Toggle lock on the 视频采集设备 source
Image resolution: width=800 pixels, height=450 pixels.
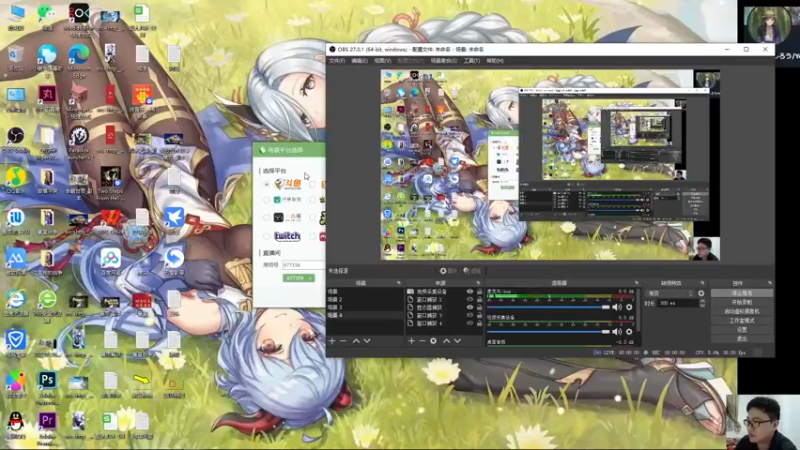click(479, 291)
